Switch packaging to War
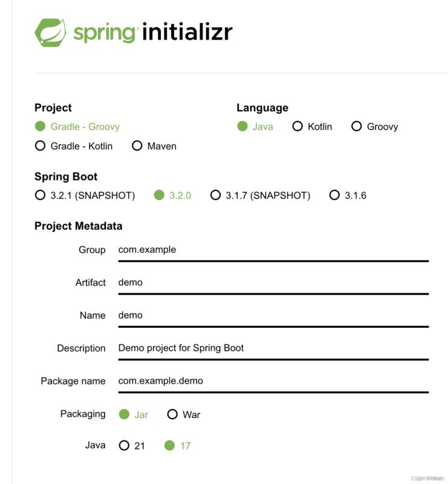This screenshot has width=448, height=484. tap(184, 414)
